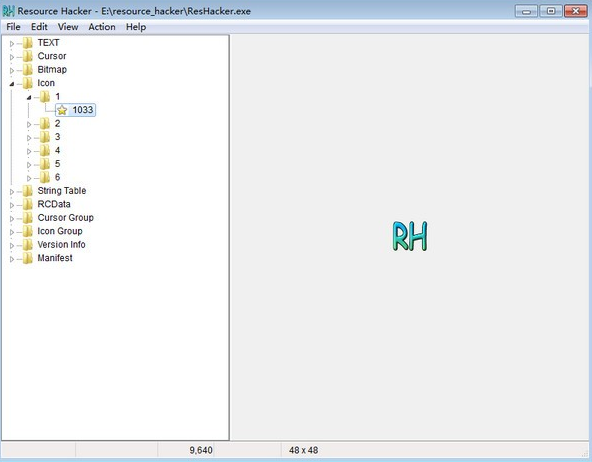Expand the String Table node
592x462 pixels.
pyautogui.click(x=12, y=192)
